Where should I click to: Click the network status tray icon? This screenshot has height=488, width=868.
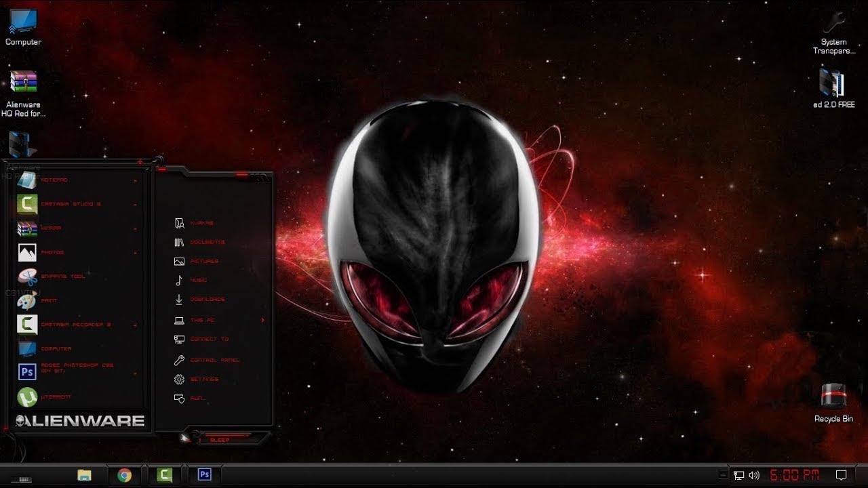[740, 474]
